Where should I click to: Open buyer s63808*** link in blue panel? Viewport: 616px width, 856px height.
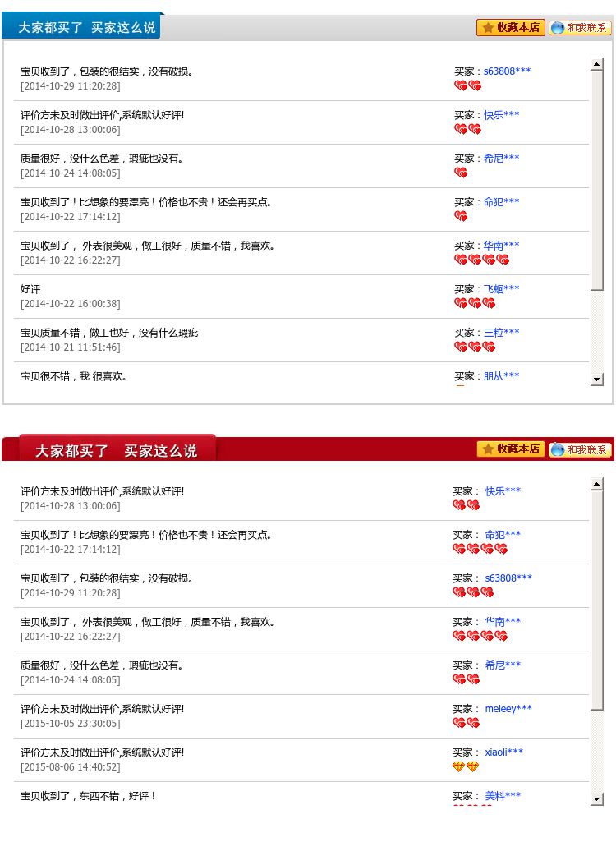click(507, 71)
